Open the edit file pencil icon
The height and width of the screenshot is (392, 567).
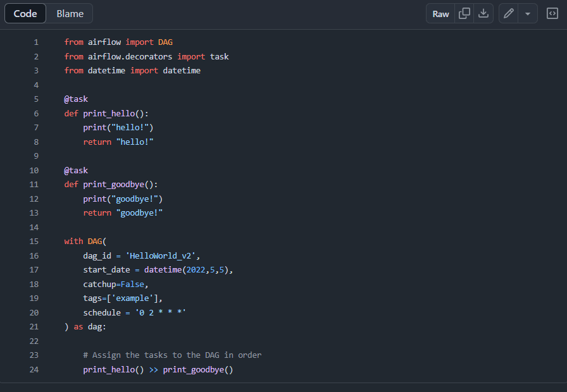(508, 13)
